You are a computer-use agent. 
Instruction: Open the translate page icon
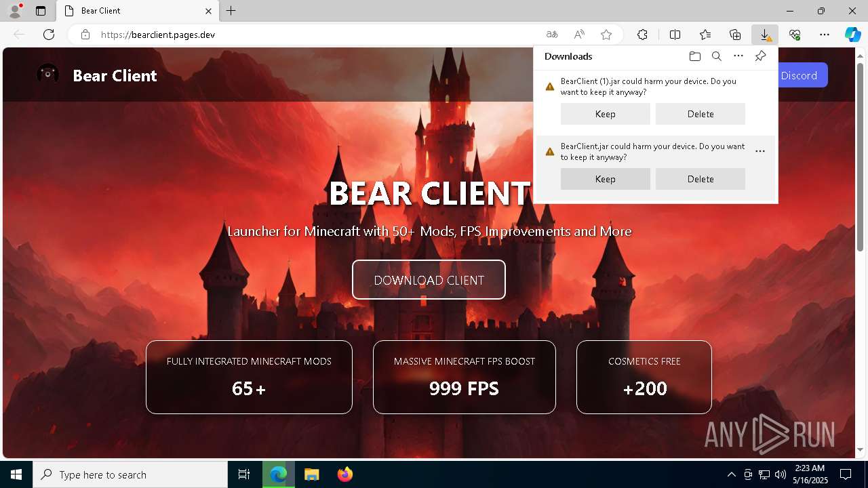tap(552, 35)
